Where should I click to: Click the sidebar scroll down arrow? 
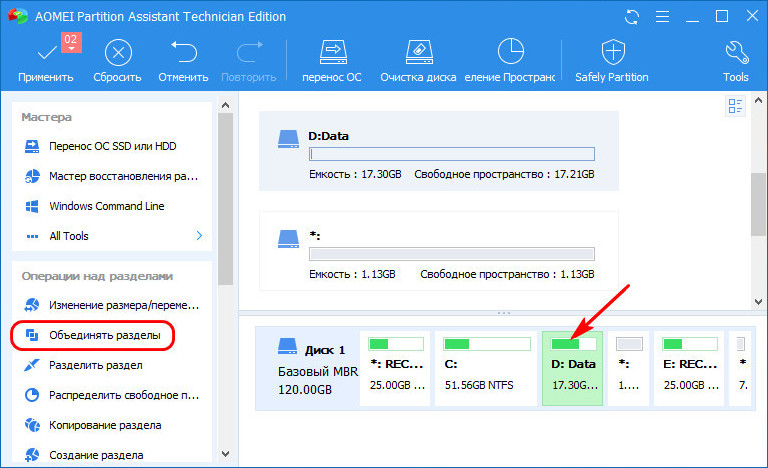pyautogui.click(x=225, y=454)
